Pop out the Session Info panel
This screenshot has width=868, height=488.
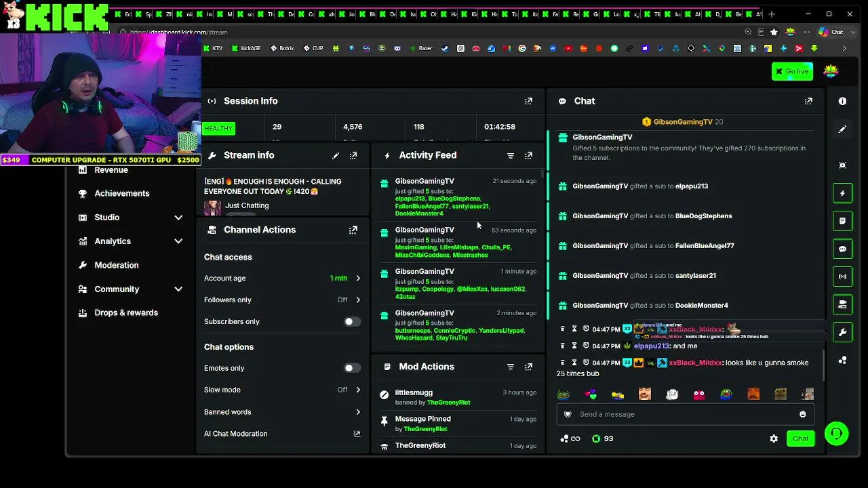click(528, 101)
